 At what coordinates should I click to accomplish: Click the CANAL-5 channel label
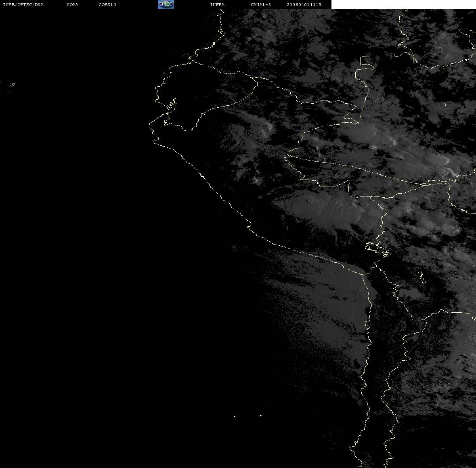pos(261,4)
